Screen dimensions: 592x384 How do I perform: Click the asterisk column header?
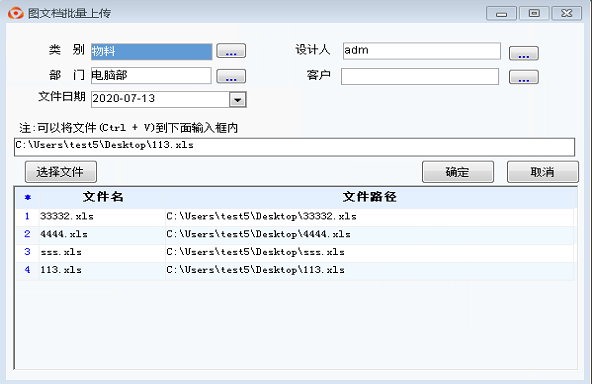(28, 197)
